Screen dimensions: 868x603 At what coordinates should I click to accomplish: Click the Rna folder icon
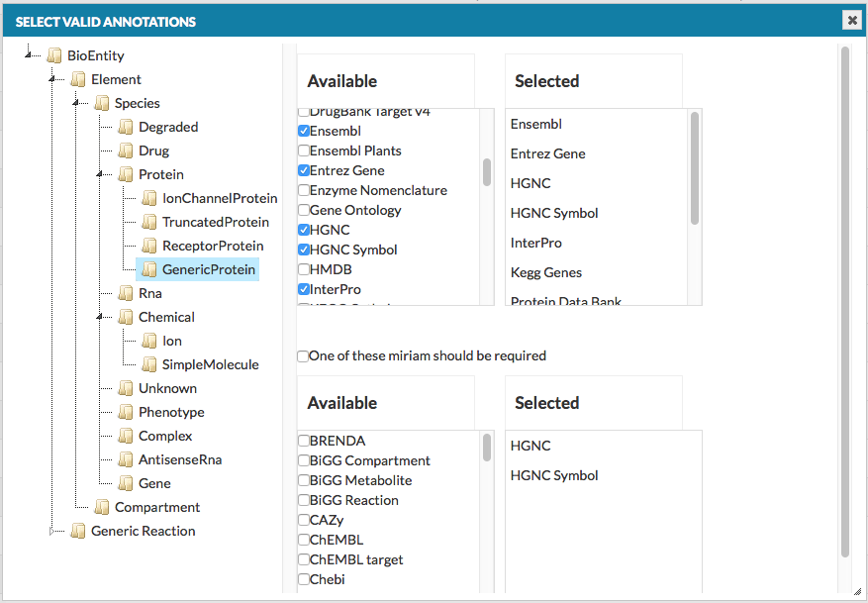pyautogui.click(x=126, y=293)
